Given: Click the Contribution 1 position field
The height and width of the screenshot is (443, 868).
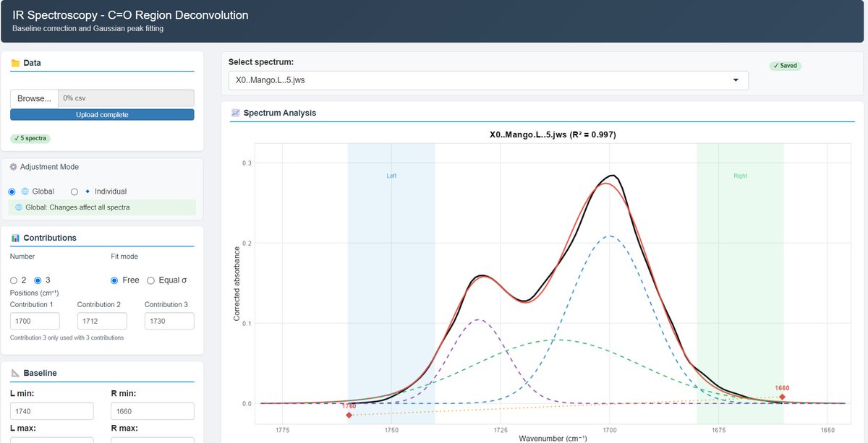Looking at the screenshot, I should pos(35,322).
